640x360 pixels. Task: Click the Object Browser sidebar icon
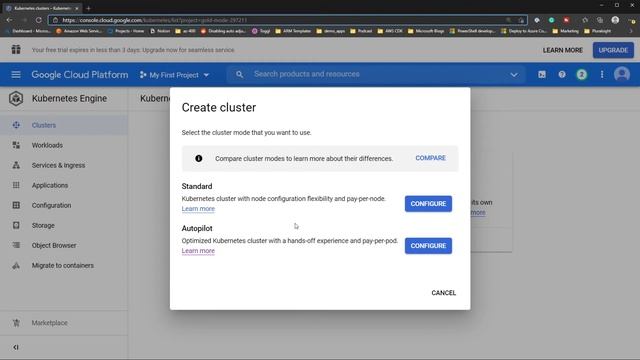[16, 245]
